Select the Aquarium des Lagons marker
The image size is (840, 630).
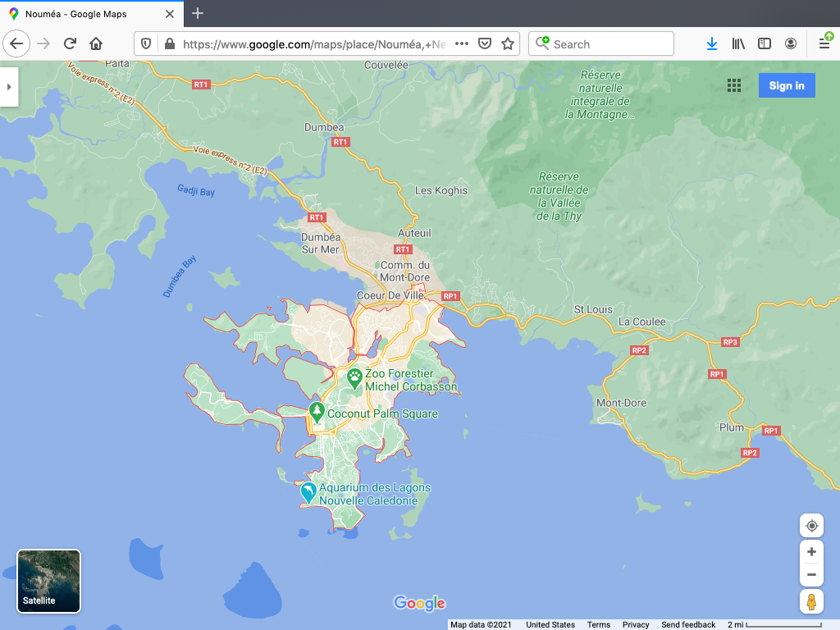(308, 492)
